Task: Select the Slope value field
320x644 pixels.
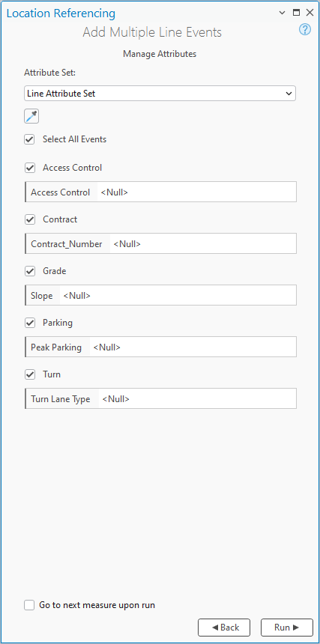Action: [178, 295]
